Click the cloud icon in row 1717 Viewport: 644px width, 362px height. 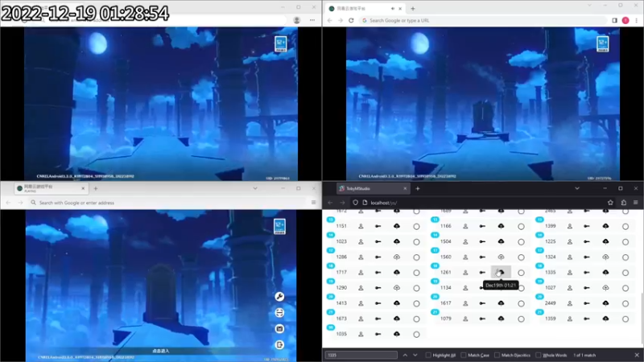click(x=396, y=272)
